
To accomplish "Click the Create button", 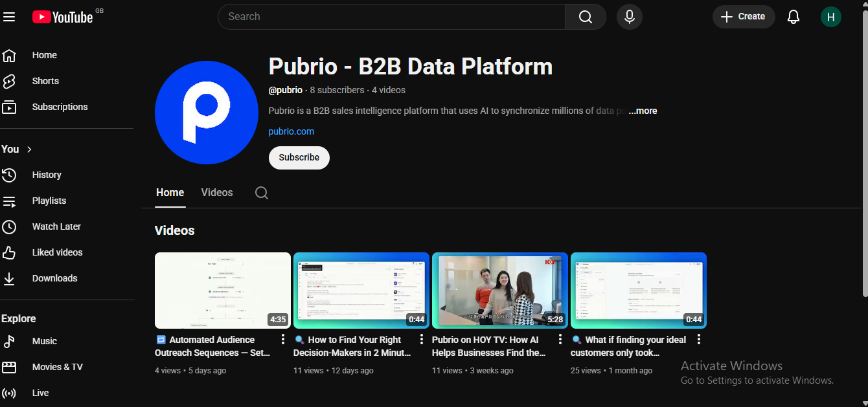I will (x=743, y=16).
